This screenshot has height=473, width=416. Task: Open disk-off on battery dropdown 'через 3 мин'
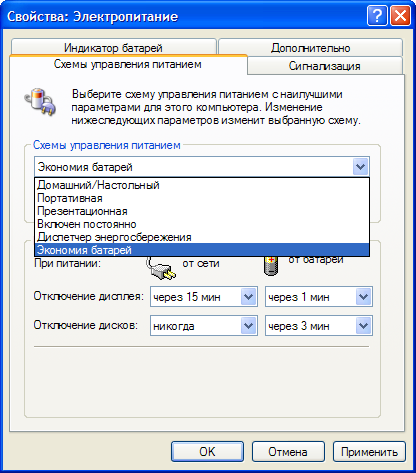click(319, 326)
